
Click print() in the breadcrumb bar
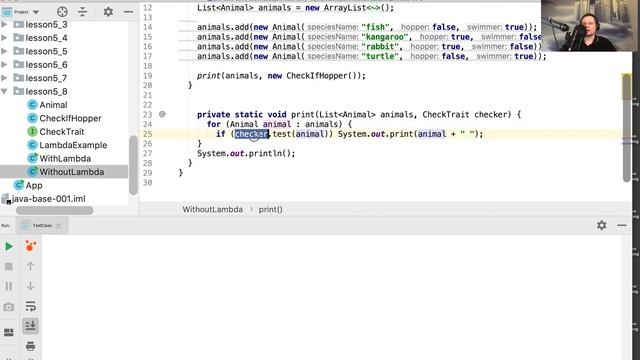(x=270, y=209)
